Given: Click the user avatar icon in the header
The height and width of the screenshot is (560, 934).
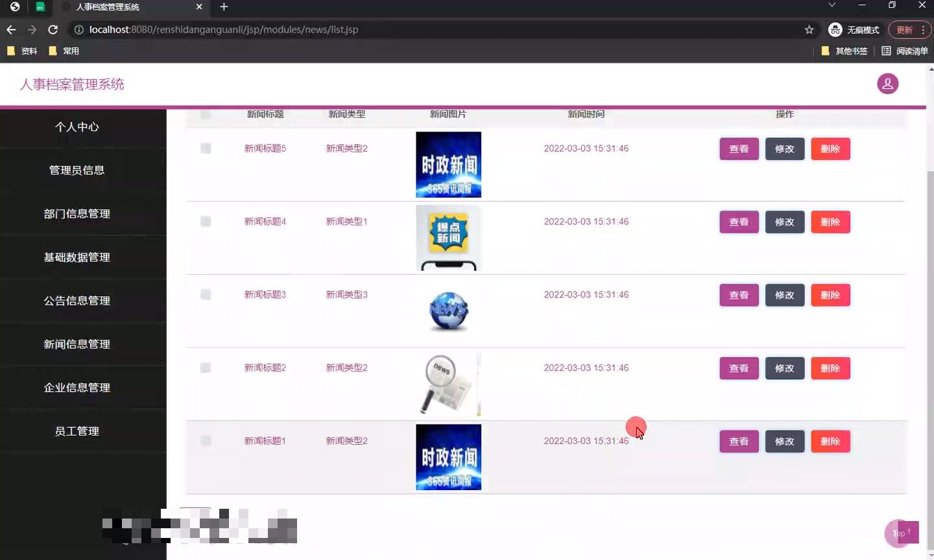Looking at the screenshot, I should [x=887, y=84].
